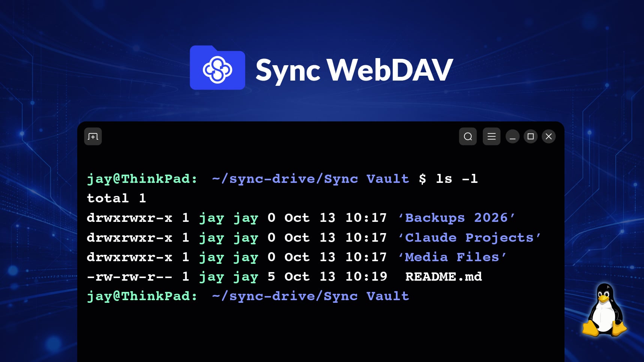Click the first jay@ThinkPad: prompt
This screenshot has width=644, height=362.
(x=142, y=179)
